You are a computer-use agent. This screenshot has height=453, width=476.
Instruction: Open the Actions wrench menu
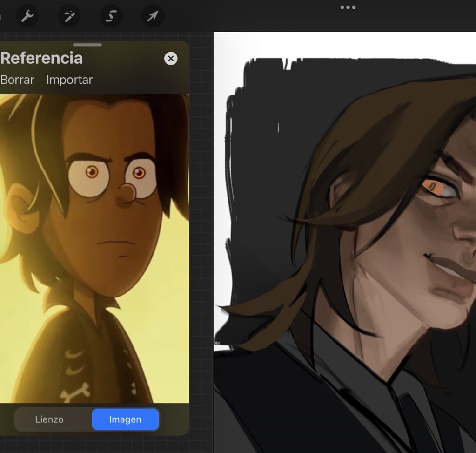point(27,16)
